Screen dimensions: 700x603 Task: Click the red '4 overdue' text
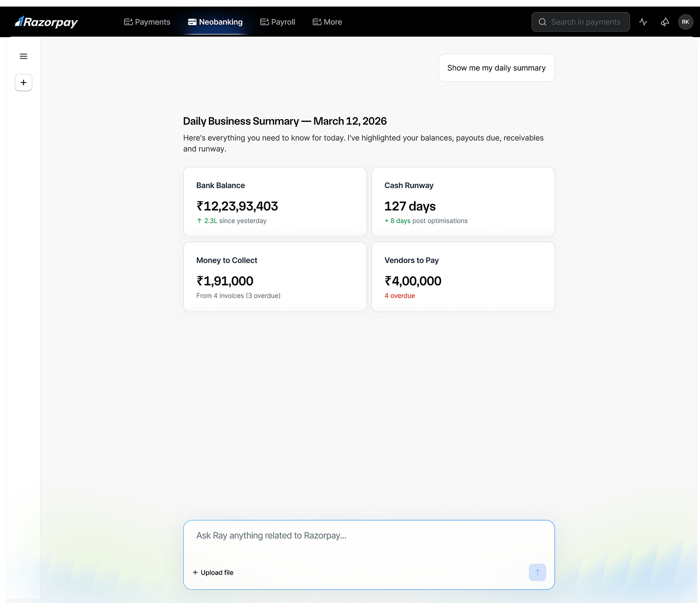pos(399,296)
